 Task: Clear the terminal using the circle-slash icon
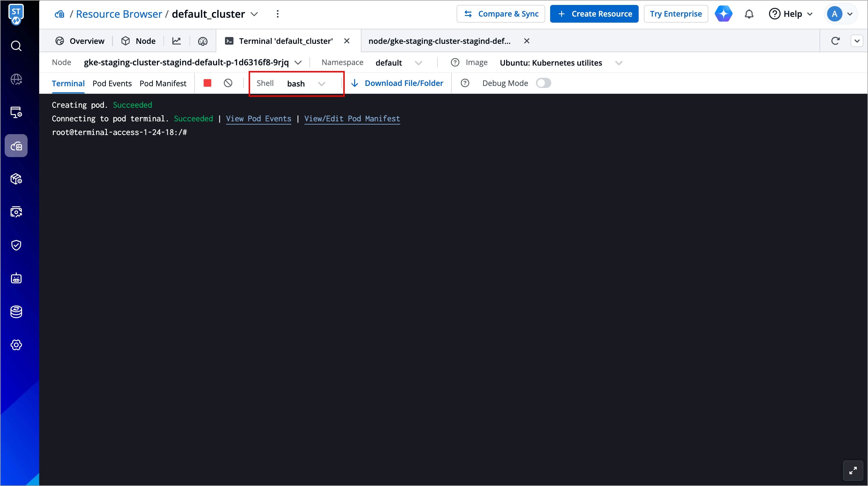(228, 83)
